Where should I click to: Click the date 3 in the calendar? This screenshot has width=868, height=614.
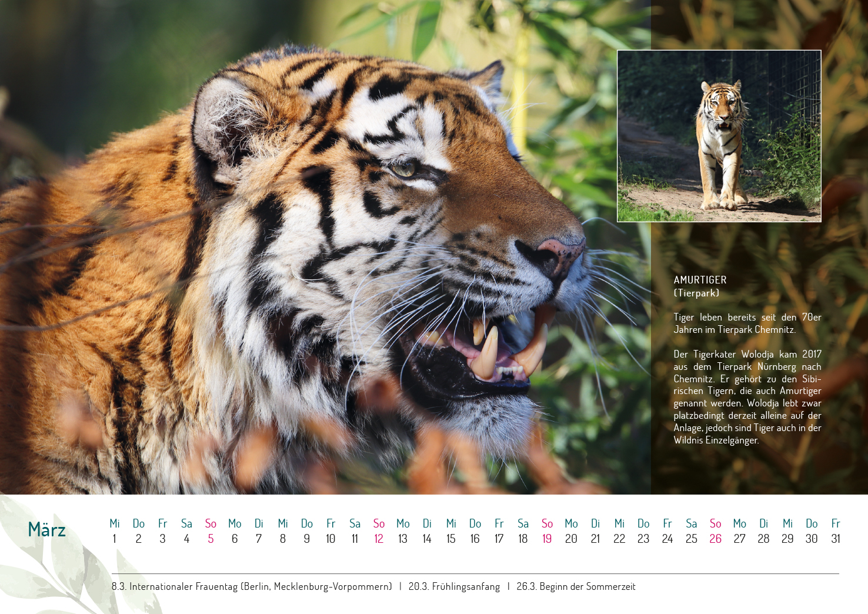pyautogui.click(x=162, y=539)
